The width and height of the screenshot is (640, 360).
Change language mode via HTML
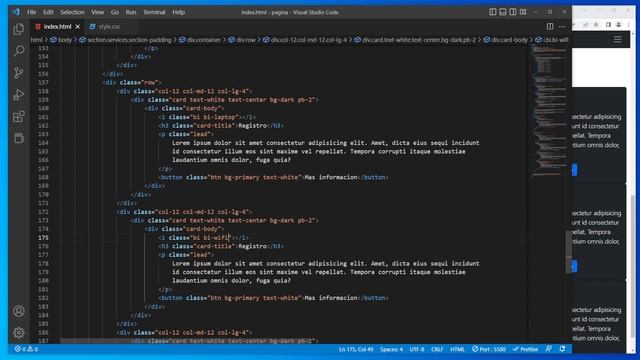coord(458,349)
